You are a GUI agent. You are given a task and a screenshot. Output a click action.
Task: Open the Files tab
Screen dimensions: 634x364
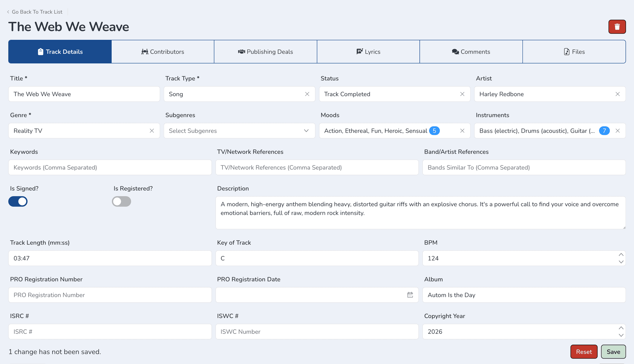[x=574, y=52]
